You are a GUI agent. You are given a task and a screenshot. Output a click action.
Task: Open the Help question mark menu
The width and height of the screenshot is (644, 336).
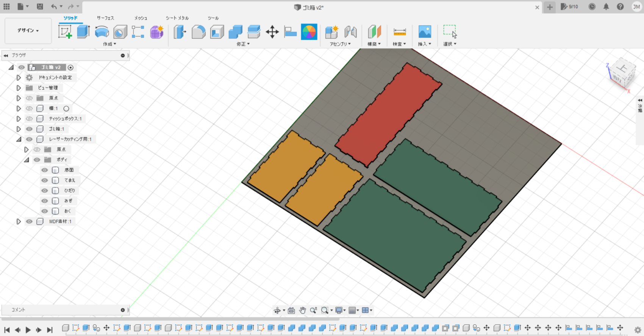coord(620,7)
